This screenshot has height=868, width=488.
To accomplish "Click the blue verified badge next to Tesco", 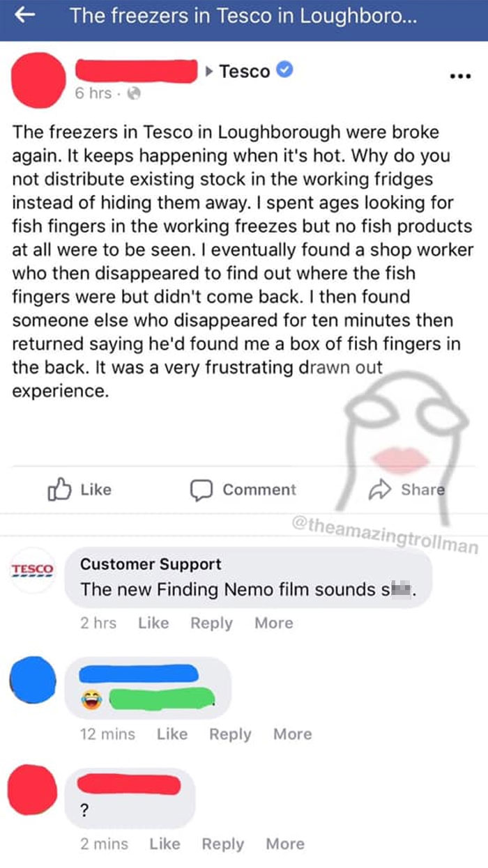I will tap(287, 70).
